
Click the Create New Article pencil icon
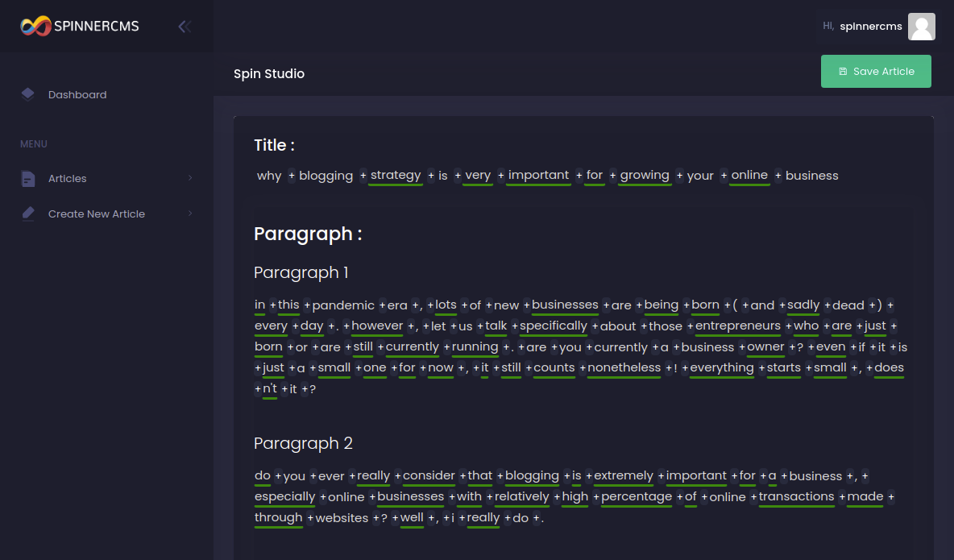(28, 214)
